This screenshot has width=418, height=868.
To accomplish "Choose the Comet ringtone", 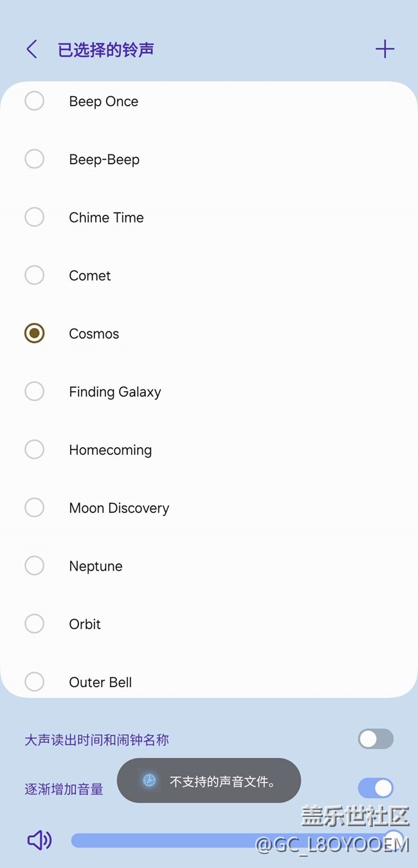I will [34, 275].
